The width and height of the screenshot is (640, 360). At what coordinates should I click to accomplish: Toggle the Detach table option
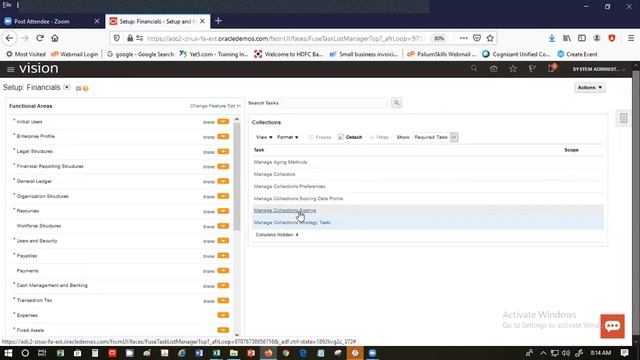pyautogui.click(x=350, y=137)
